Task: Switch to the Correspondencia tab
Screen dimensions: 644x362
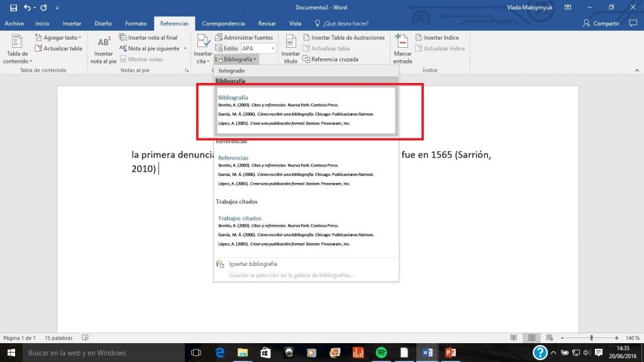Action: click(224, 23)
